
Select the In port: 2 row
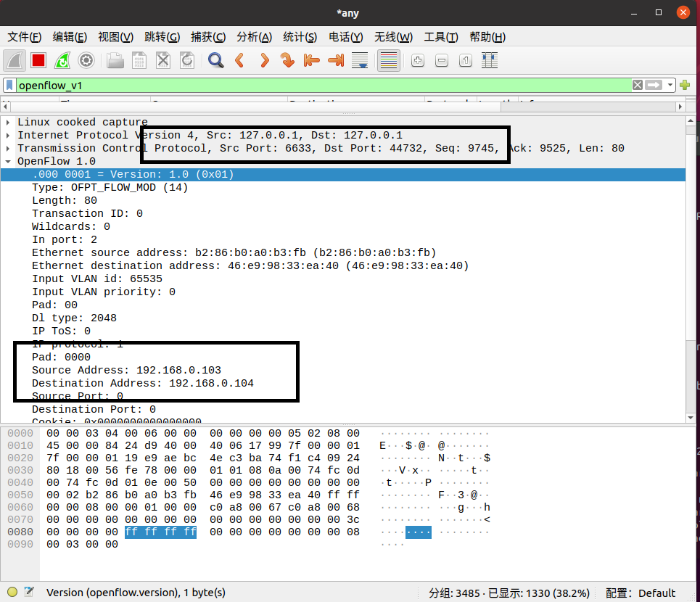coord(343,239)
